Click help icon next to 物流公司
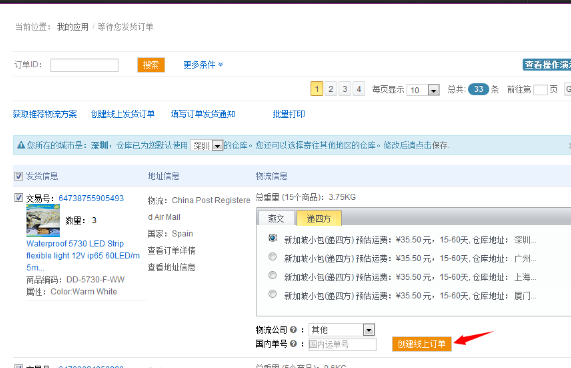This screenshot has width=571, height=368. tap(293, 330)
